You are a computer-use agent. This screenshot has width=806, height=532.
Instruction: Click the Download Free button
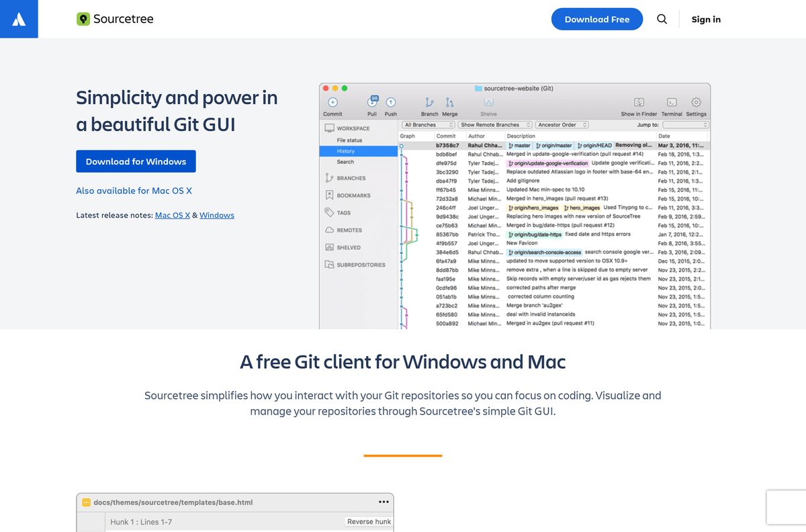pos(597,19)
